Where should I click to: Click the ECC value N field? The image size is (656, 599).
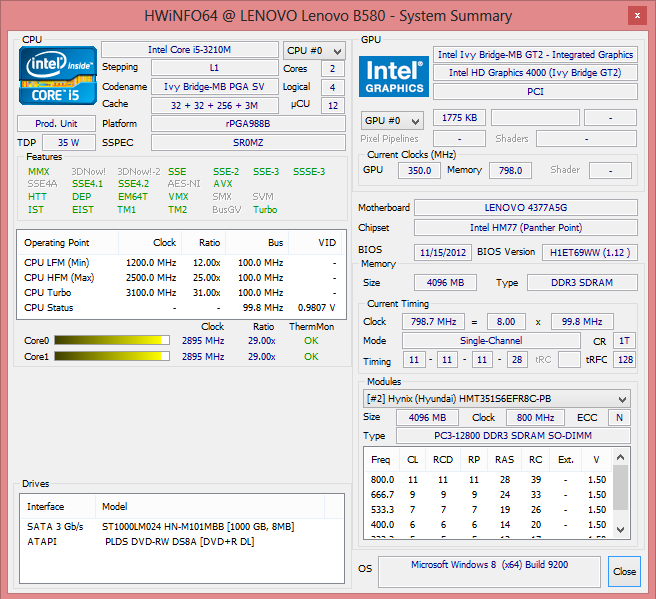coord(619,417)
